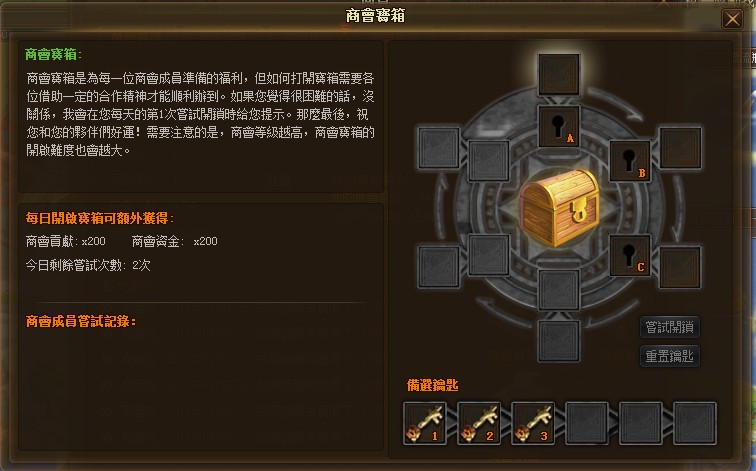Viewport: 756px width, 471px height.
Task: Click the outer slot right of keyhole B
Action: pos(680,148)
